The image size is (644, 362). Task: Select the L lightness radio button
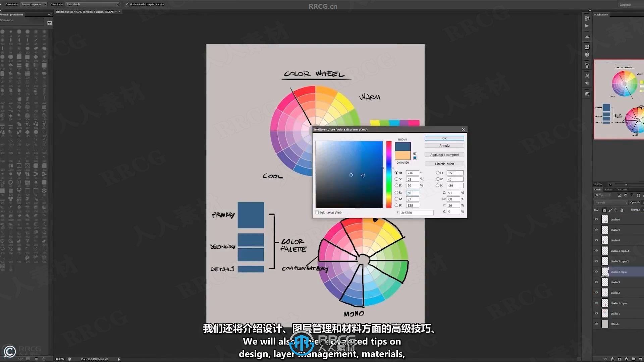(437, 173)
